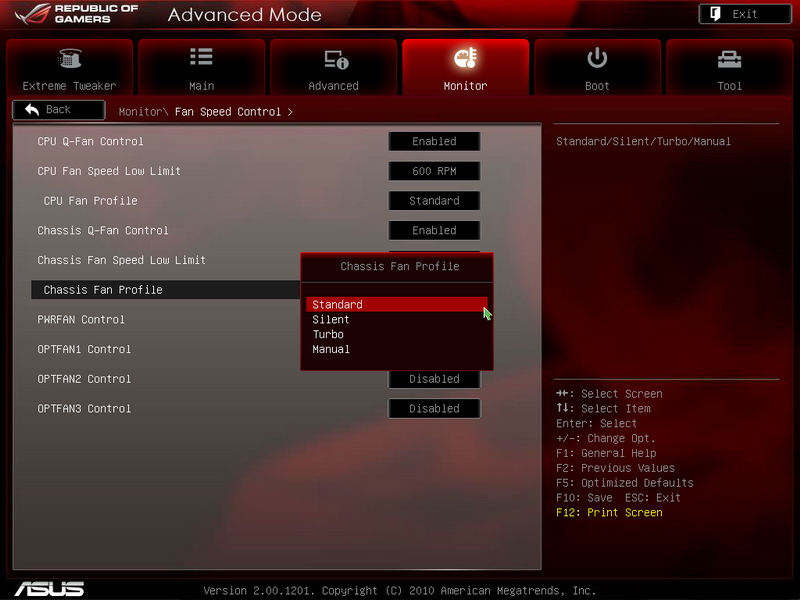Choose Turbo in Chassis Fan Profile popup
Screen dimensions: 800x600
[x=328, y=334]
